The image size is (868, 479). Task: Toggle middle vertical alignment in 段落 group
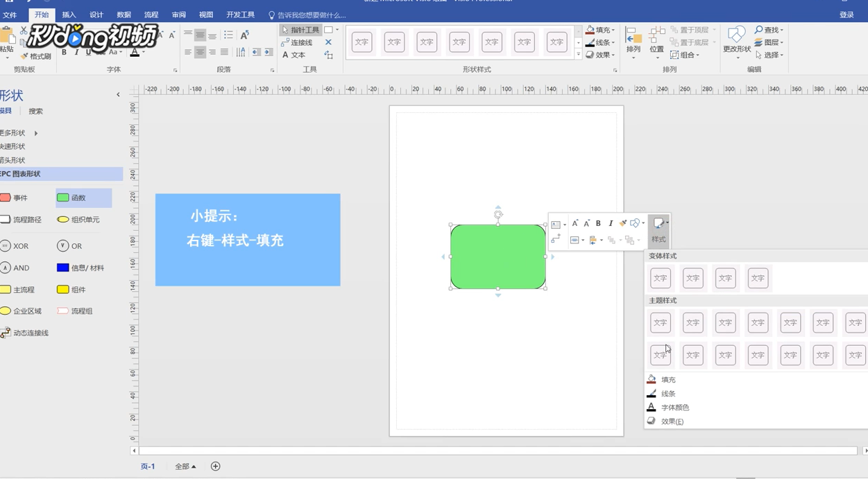[x=200, y=35]
